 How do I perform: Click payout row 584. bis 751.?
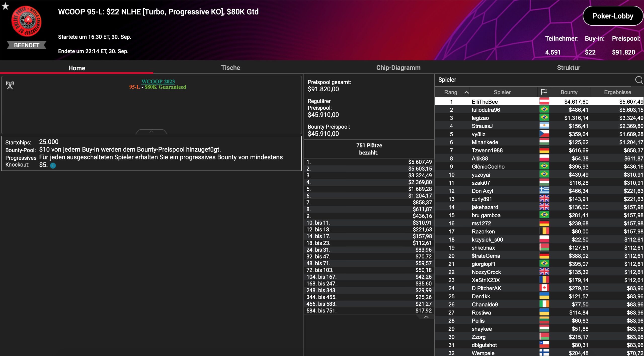tap(369, 310)
